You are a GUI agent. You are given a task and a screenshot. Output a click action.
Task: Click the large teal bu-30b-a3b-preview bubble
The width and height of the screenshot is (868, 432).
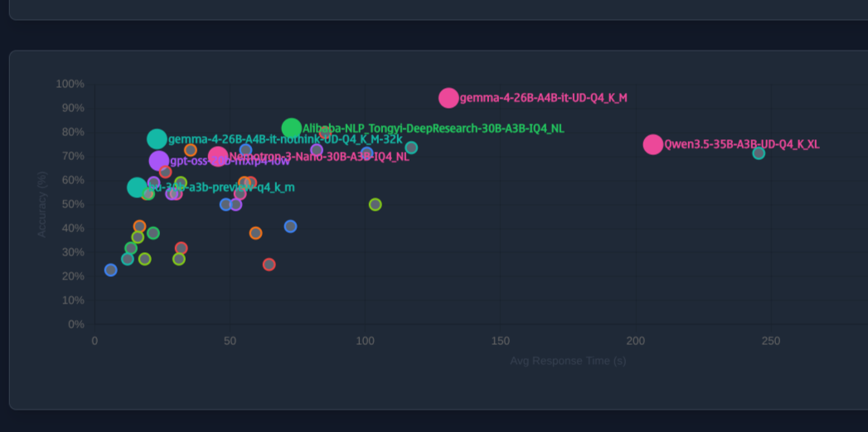[137, 187]
